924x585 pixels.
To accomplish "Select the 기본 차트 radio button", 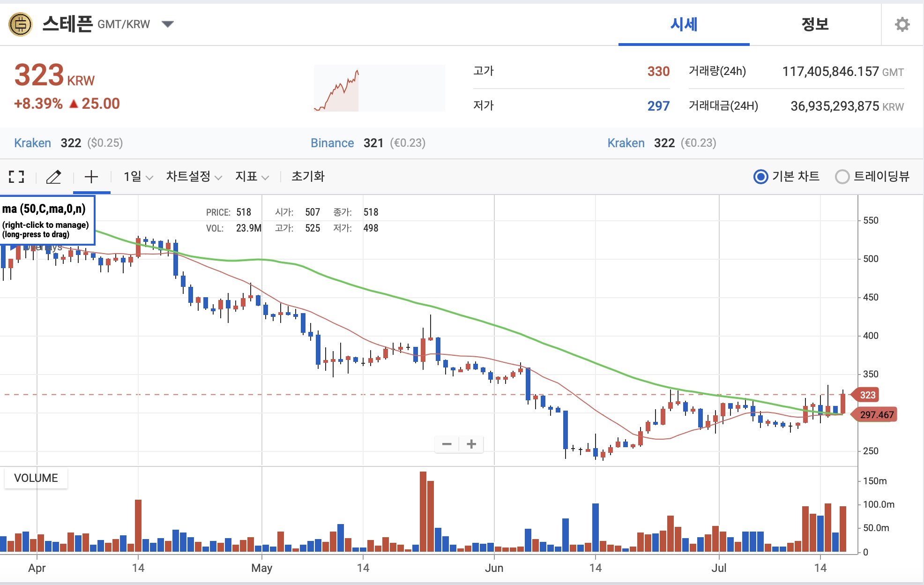I will [761, 177].
